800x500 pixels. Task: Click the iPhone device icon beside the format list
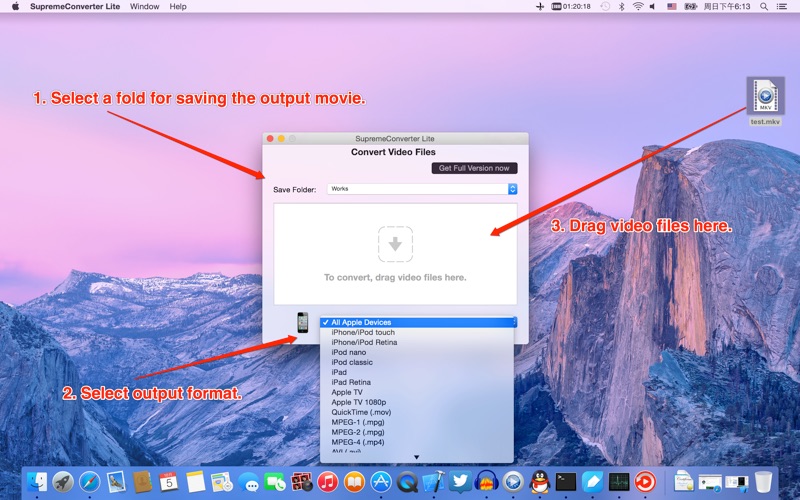coord(303,322)
